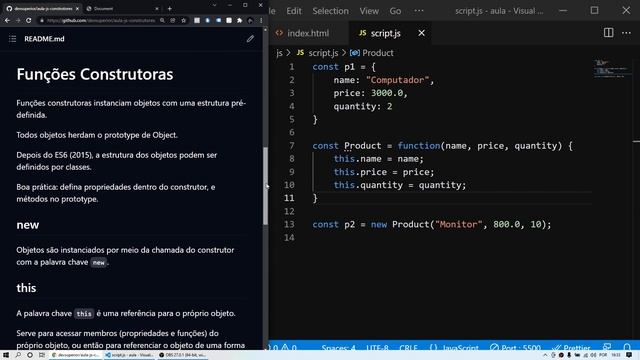This screenshot has width=640, height=360.
Task: Click the "this" section heading in README
Action: click(x=26, y=288)
